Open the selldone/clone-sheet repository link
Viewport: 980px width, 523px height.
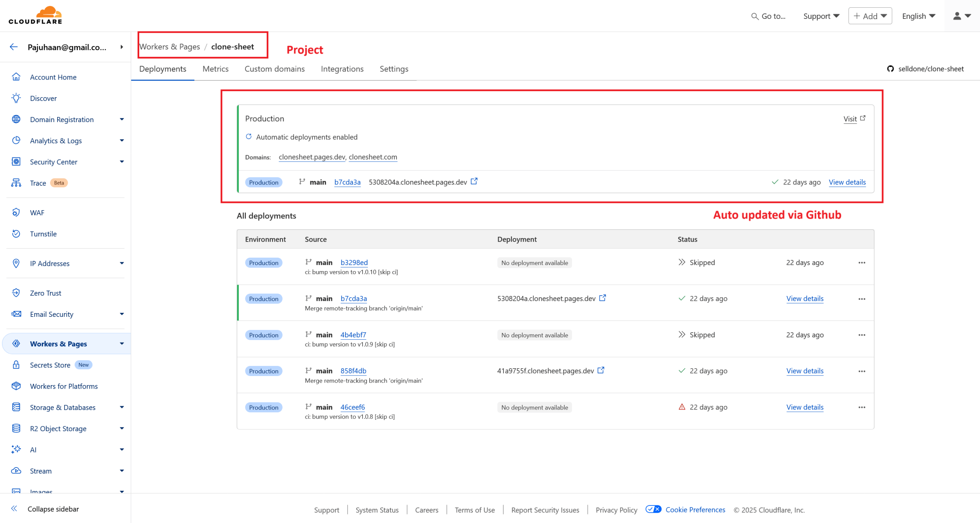tap(931, 69)
